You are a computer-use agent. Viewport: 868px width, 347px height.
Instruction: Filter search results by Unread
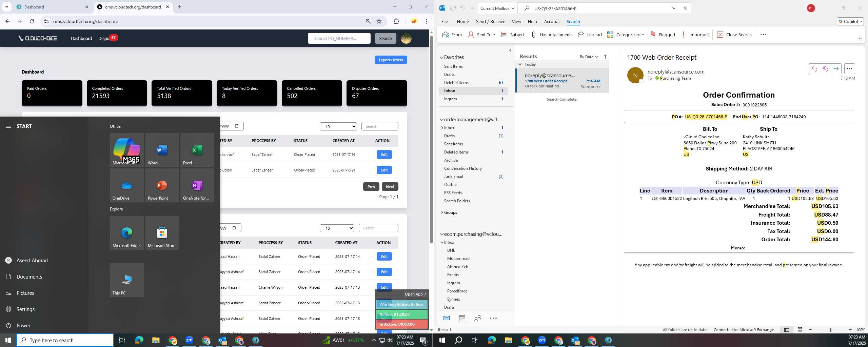pyautogui.click(x=590, y=35)
